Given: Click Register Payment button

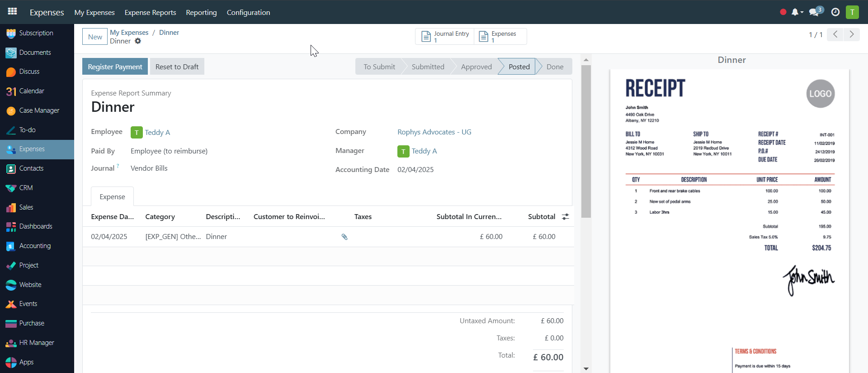Looking at the screenshot, I should click(x=115, y=67).
